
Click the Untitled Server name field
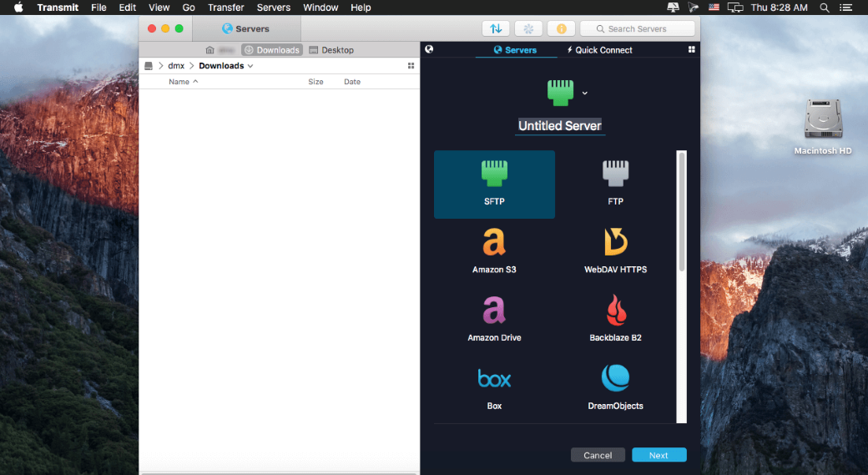560,126
